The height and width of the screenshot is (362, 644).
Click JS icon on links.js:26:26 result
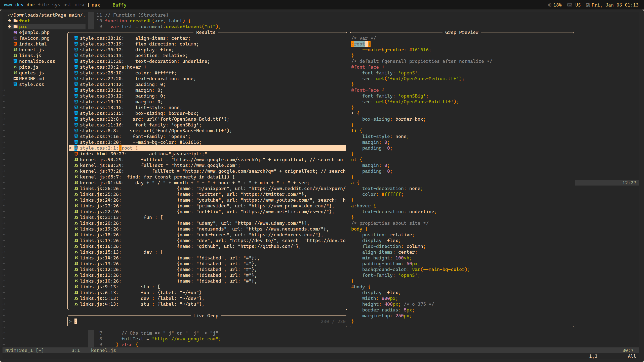point(76,189)
